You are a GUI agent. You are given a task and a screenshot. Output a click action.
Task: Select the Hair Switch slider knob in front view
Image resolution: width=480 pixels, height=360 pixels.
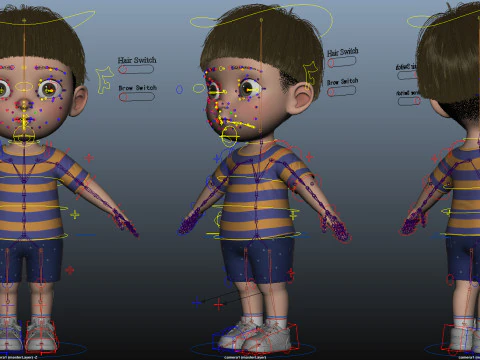[x=123, y=69]
